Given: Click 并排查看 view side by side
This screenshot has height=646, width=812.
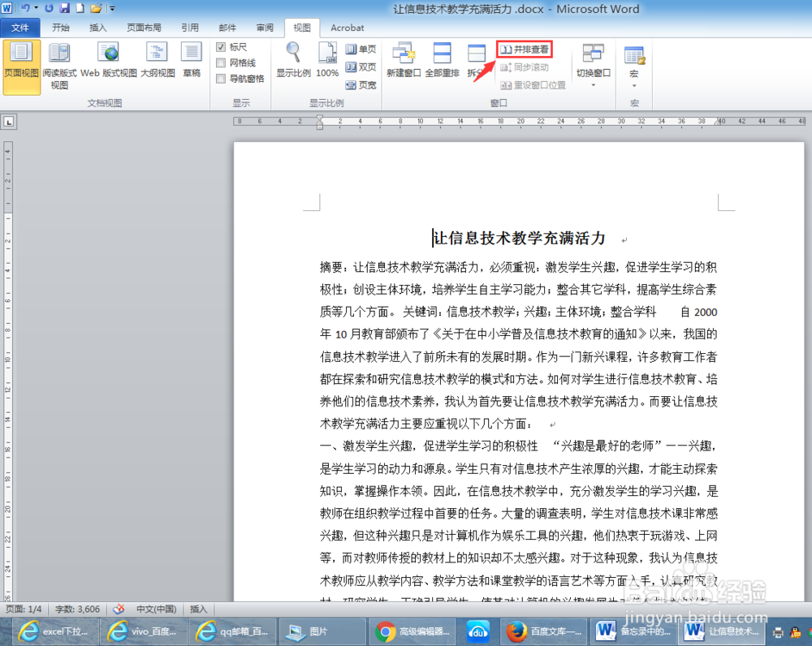Looking at the screenshot, I should coord(524,48).
